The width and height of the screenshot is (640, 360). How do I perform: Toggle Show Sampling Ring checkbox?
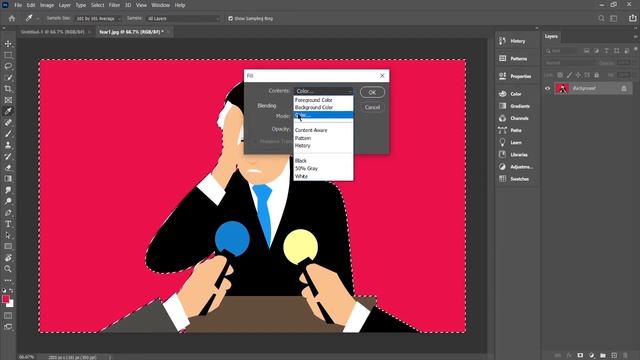coord(231,18)
